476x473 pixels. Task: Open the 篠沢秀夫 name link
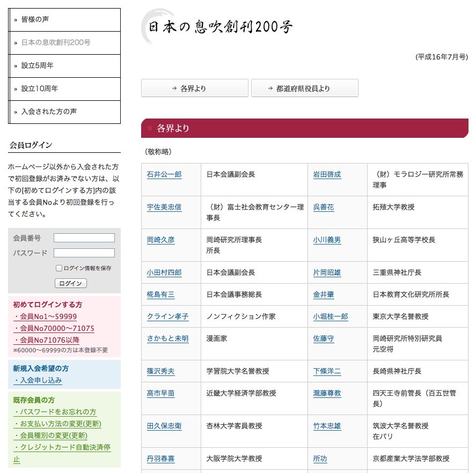pyautogui.click(x=160, y=372)
